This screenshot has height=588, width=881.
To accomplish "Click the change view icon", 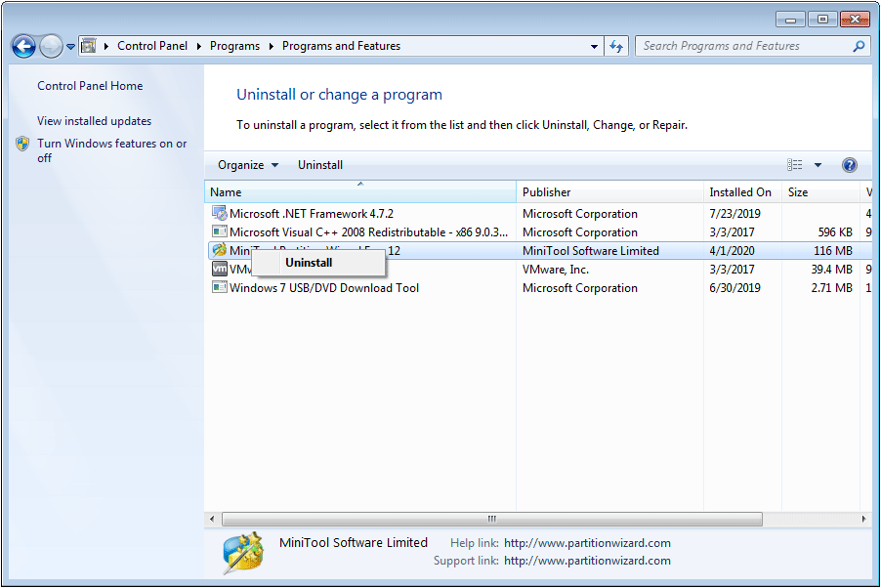I will [x=794, y=165].
